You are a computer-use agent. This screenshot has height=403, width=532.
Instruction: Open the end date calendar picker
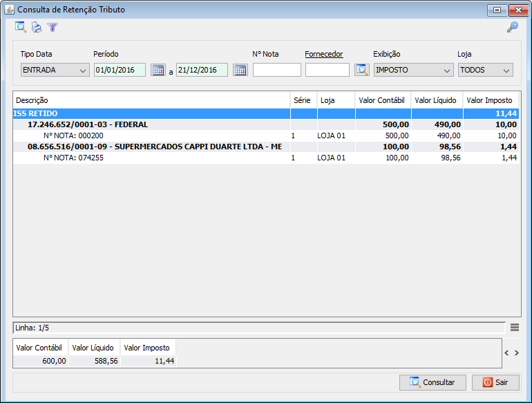click(240, 70)
